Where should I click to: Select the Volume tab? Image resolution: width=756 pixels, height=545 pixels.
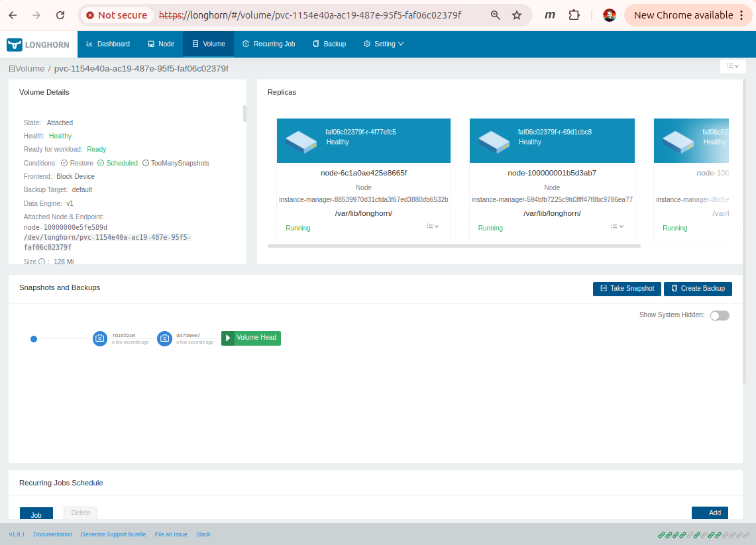(209, 44)
